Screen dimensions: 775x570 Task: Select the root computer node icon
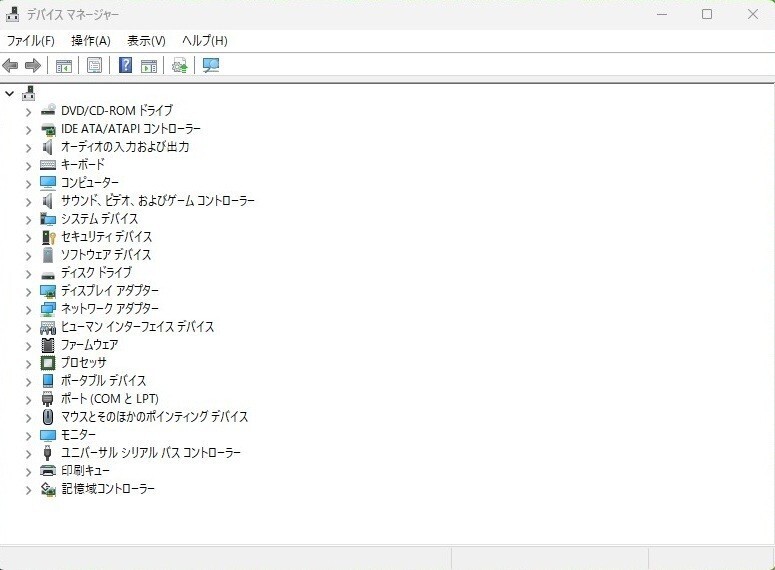pos(29,93)
